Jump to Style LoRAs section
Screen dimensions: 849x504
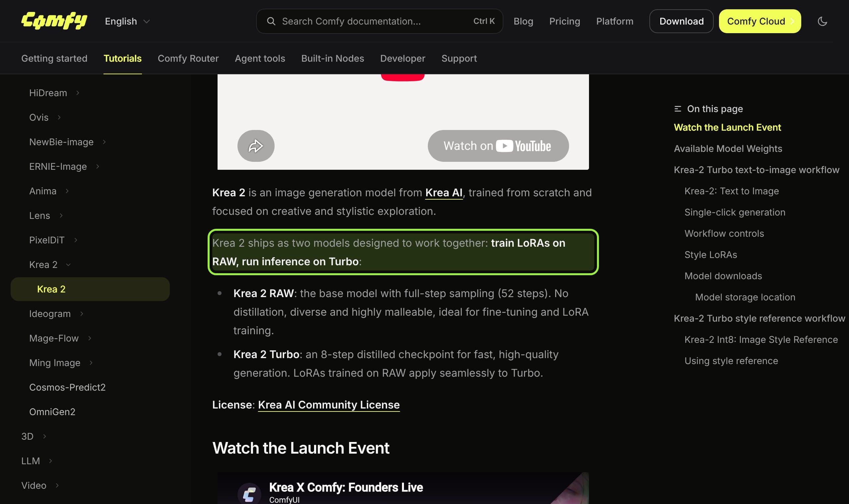point(710,255)
